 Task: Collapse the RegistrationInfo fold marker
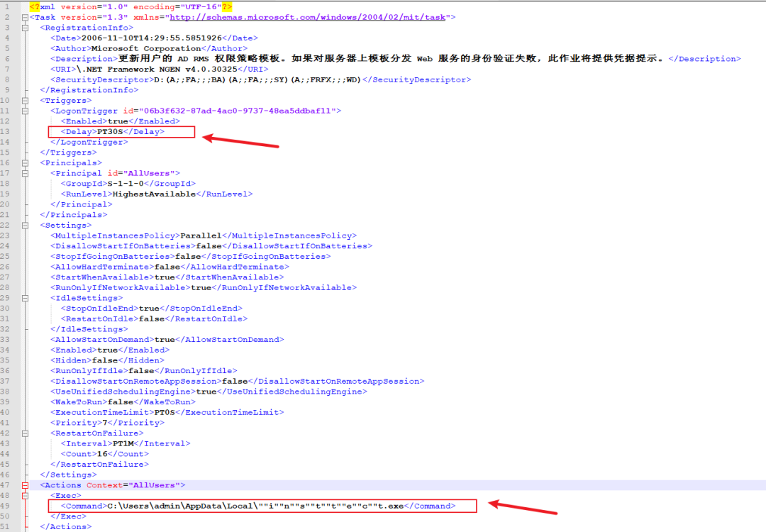pos(25,28)
